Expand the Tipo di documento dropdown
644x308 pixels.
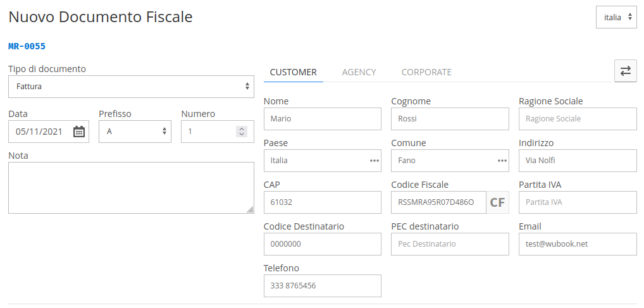pos(131,87)
